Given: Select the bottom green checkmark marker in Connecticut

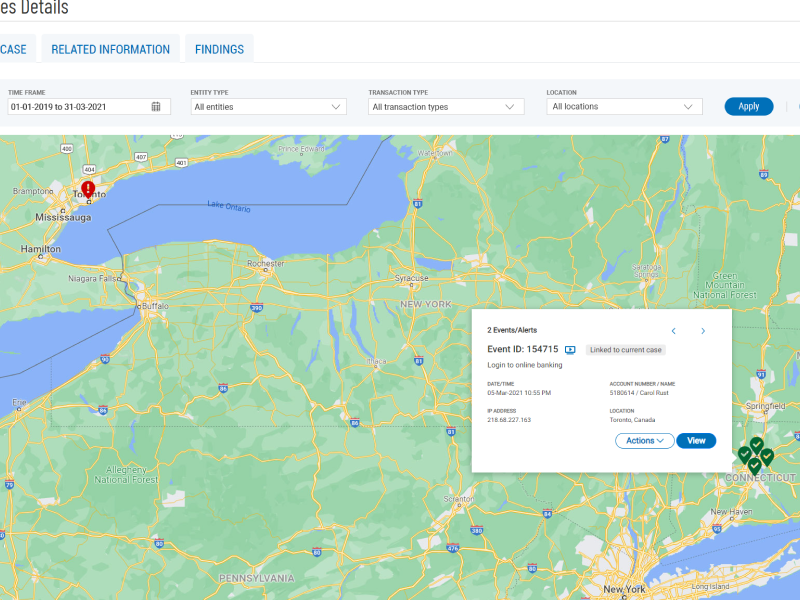Looking at the screenshot, I should [x=754, y=465].
